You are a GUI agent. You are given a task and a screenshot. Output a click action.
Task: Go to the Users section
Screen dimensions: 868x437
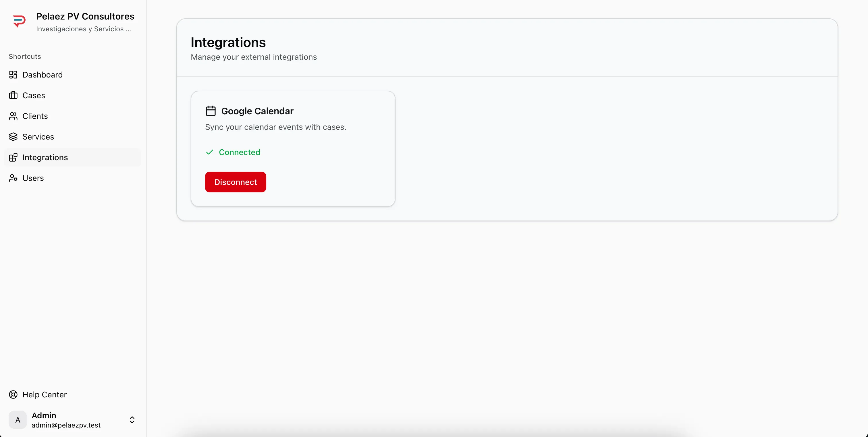pos(33,178)
